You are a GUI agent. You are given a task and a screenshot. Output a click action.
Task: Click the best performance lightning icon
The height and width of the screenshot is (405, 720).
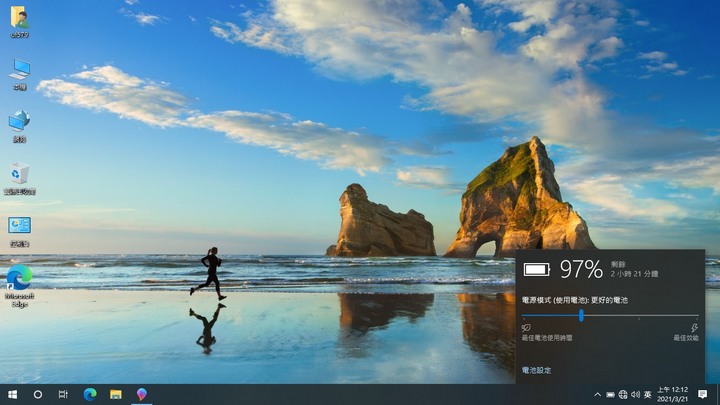pyautogui.click(x=694, y=328)
